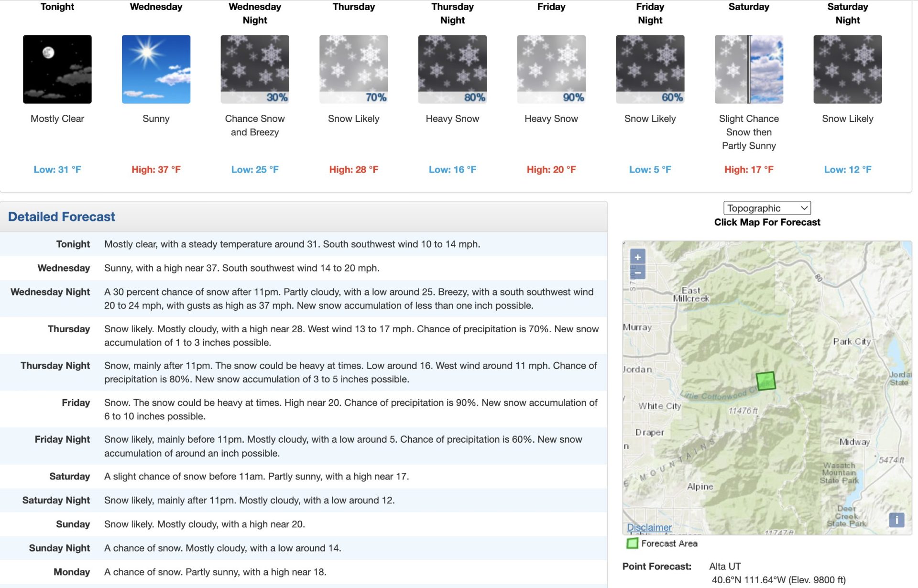Click Saturday Night Snow Likely icon
This screenshot has height=588, width=918.
pos(848,69)
